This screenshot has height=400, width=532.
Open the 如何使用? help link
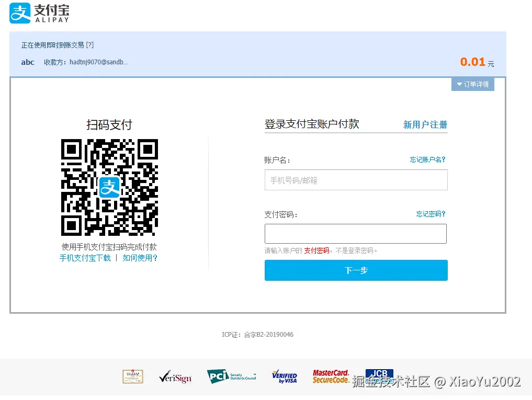[x=140, y=258]
